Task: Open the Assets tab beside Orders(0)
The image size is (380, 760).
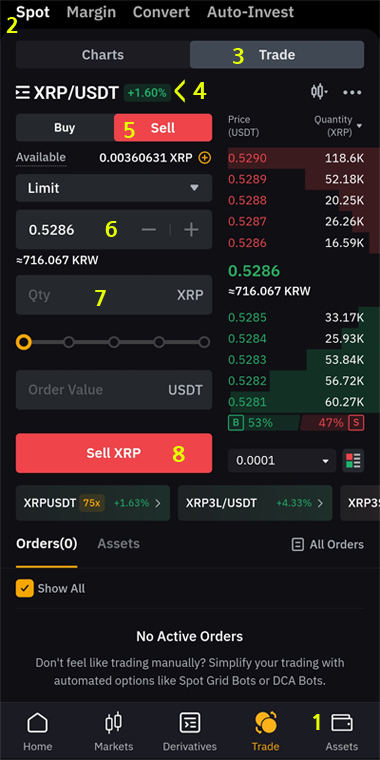Action: coord(118,544)
